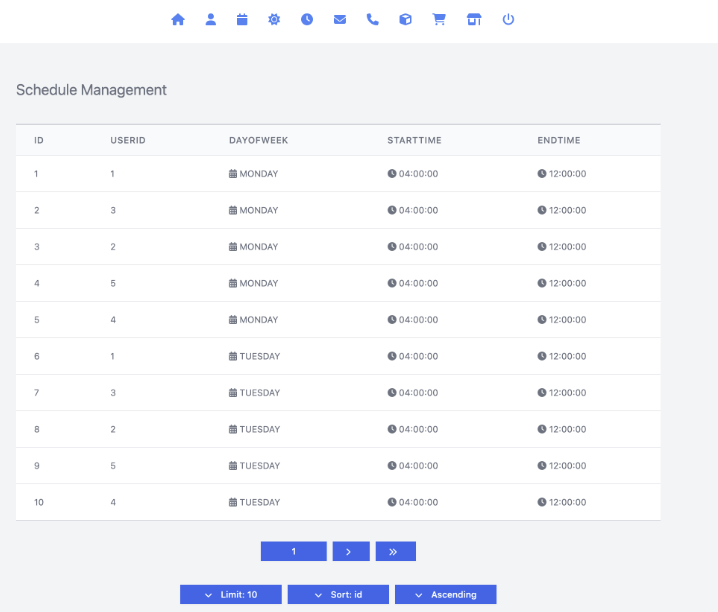Open the Sort: id dropdown
The image size is (718, 612).
coord(338,594)
